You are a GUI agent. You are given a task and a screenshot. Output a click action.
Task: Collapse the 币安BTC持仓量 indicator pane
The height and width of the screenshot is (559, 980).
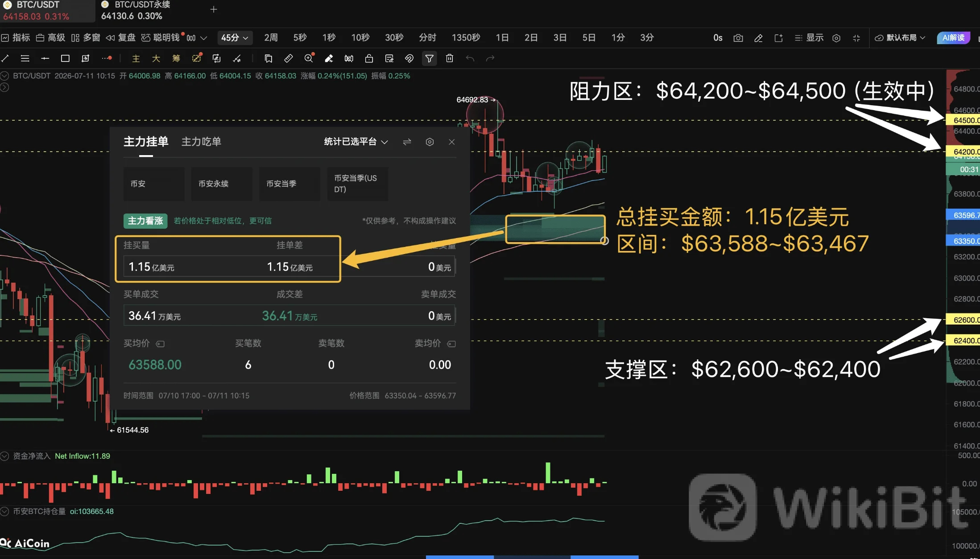(x=4, y=511)
